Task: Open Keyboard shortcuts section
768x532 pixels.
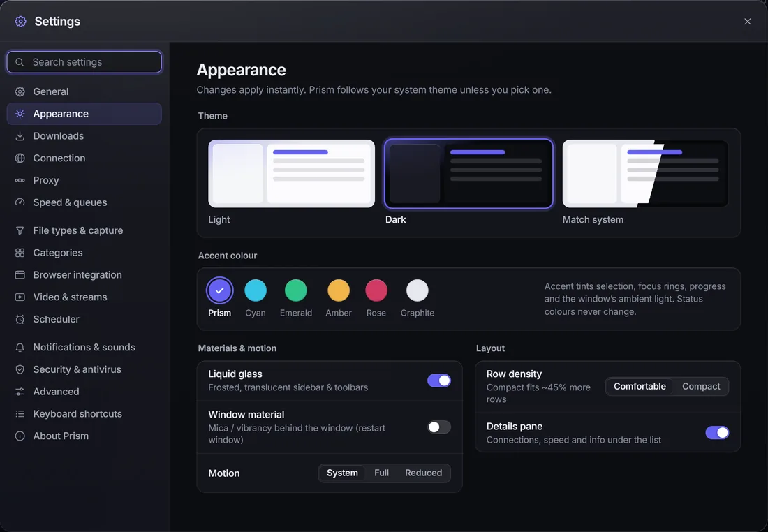Action: 84,414
